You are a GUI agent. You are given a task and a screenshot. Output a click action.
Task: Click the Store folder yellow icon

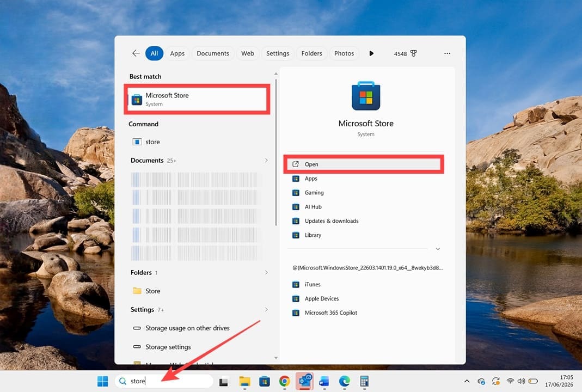coord(137,291)
